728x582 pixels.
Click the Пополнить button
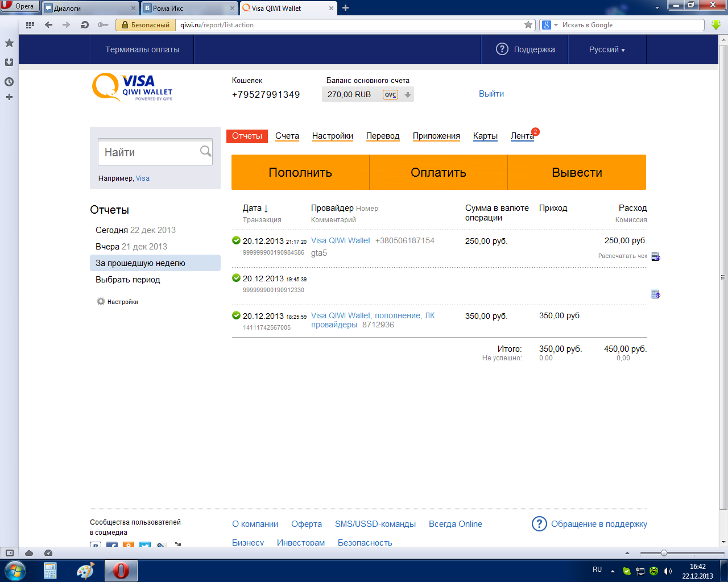pyautogui.click(x=300, y=172)
